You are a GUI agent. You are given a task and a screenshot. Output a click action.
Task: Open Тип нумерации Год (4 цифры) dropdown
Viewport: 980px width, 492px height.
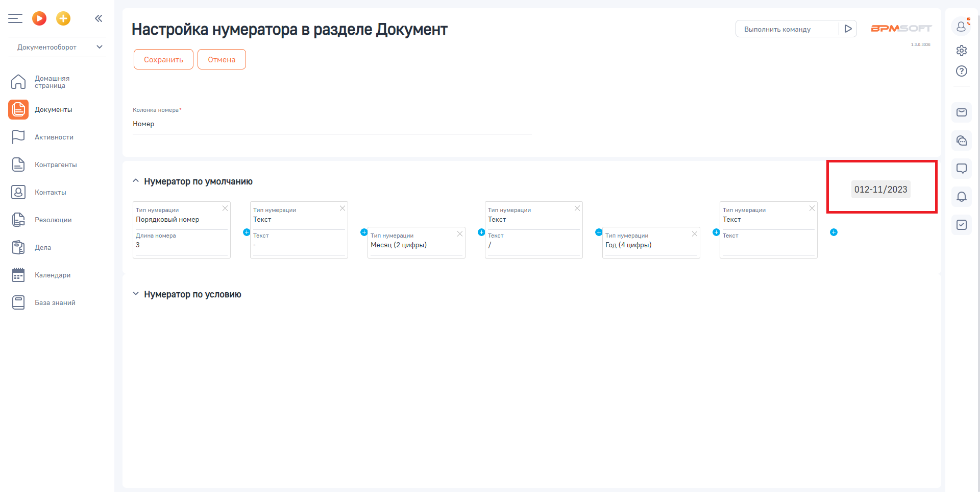pyautogui.click(x=651, y=245)
